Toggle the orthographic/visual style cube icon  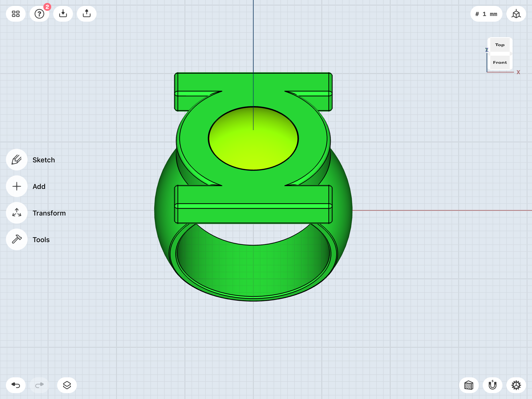[469, 385]
